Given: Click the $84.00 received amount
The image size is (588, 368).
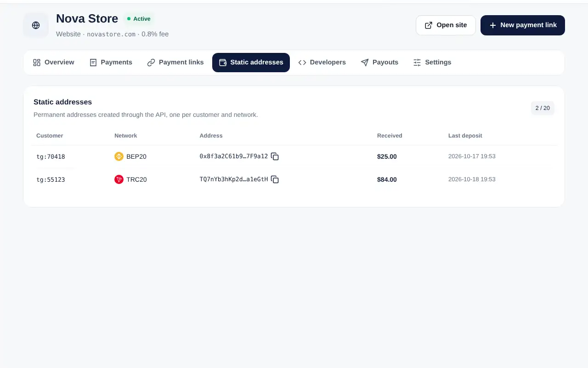Looking at the screenshot, I should click(387, 179).
